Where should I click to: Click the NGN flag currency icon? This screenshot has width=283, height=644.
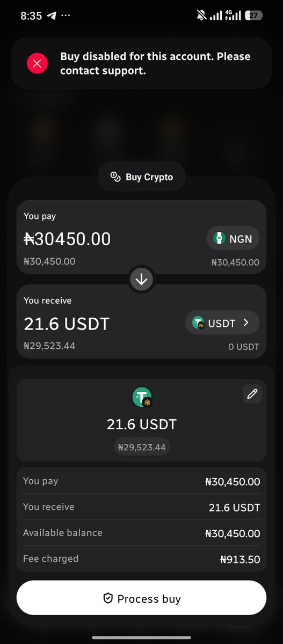pos(219,239)
